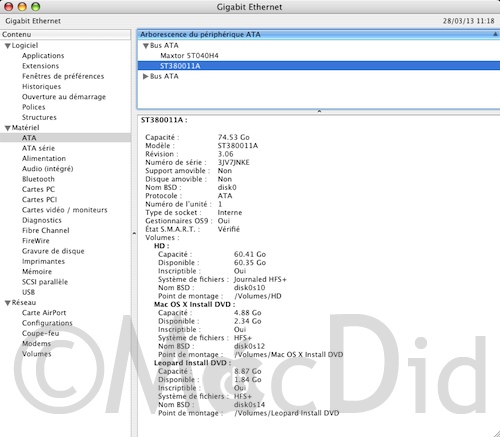
Task: Click the Mac OS X Install DVD heading
Action: tap(194, 304)
